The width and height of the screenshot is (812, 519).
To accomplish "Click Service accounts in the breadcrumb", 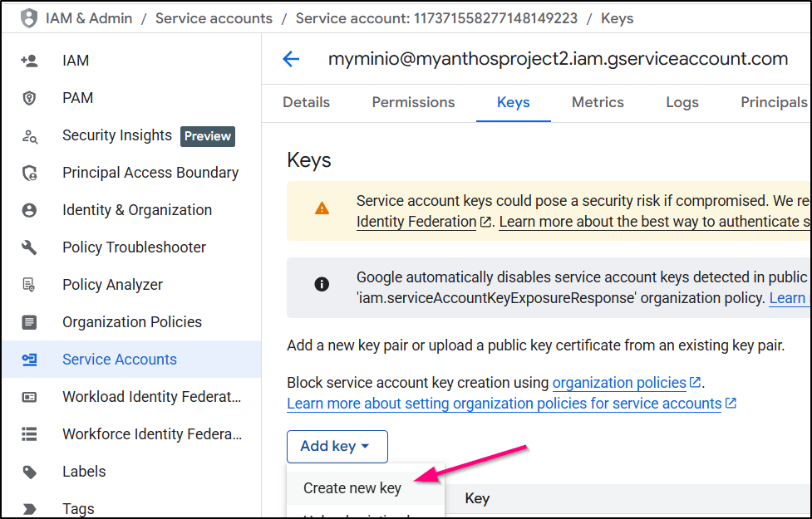I will 214,17.
